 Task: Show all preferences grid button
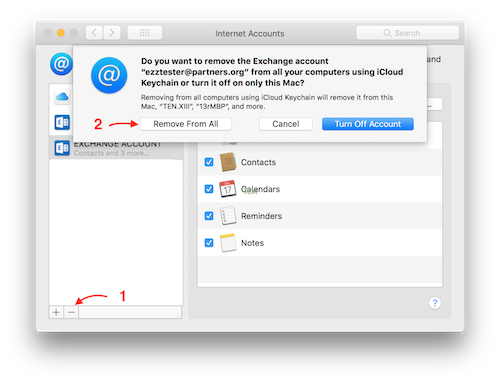click(x=145, y=33)
